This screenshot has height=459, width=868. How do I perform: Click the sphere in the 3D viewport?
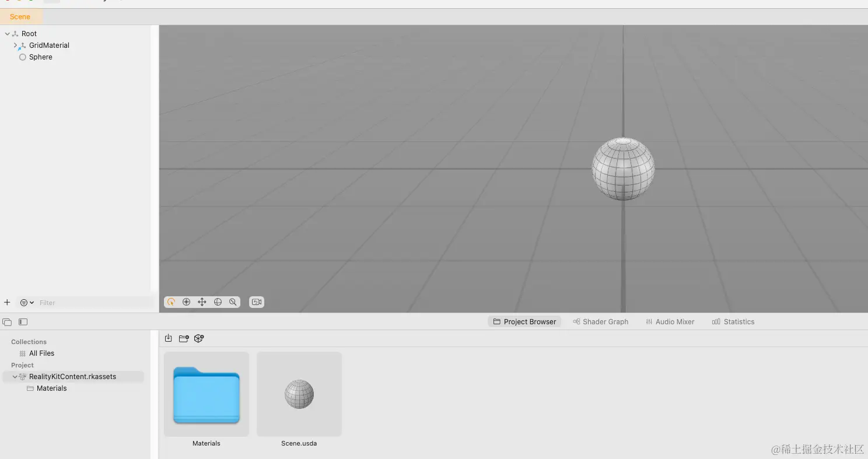pyautogui.click(x=623, y=169)
